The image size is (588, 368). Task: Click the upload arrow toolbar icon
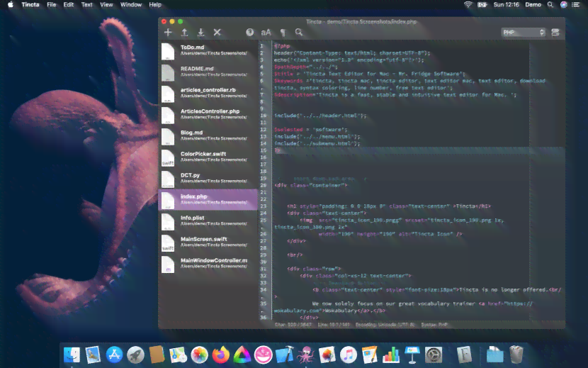184,33
